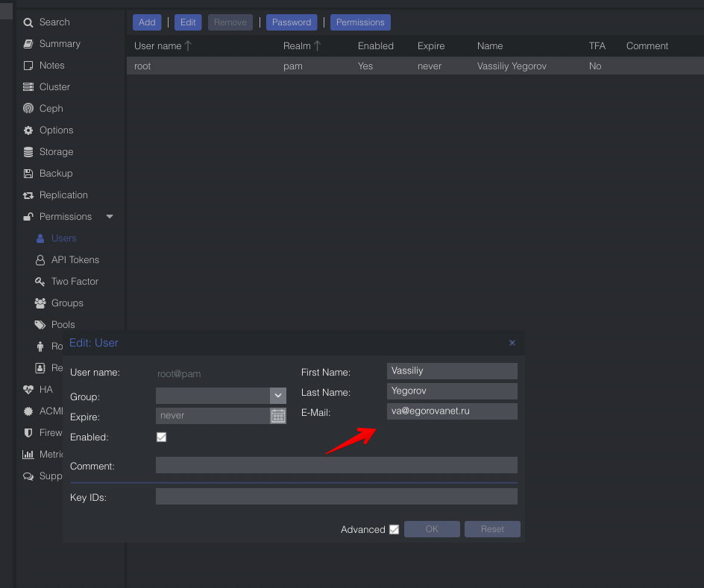The width and height of the screenshot is (704, 588).
Task: Open the API Tokens page label
Action: (x=75, y=259)
